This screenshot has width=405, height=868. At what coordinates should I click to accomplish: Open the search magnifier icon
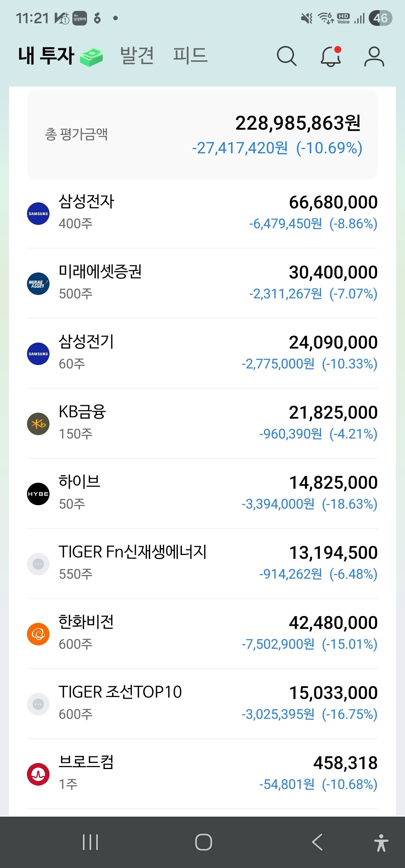(x=286, y=56)
